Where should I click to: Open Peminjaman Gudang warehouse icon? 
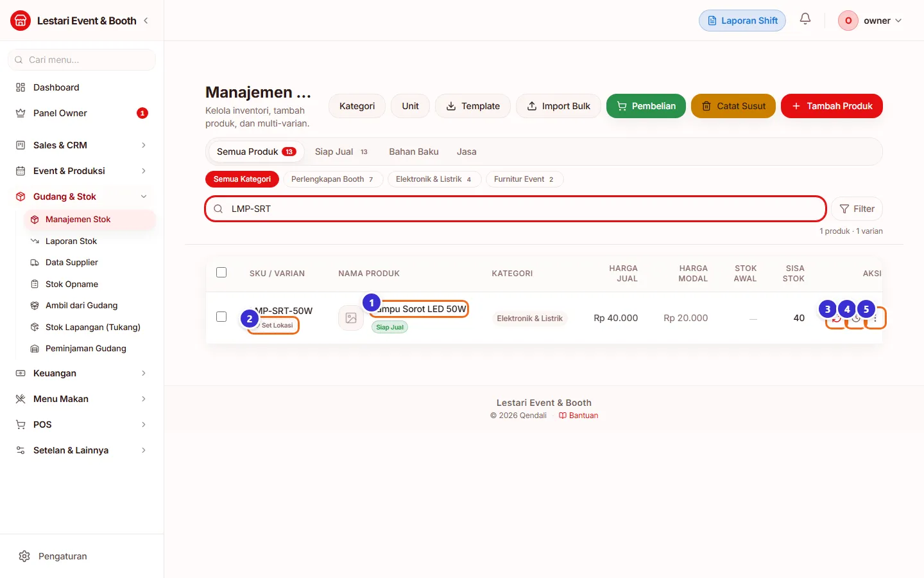(35, 349)
